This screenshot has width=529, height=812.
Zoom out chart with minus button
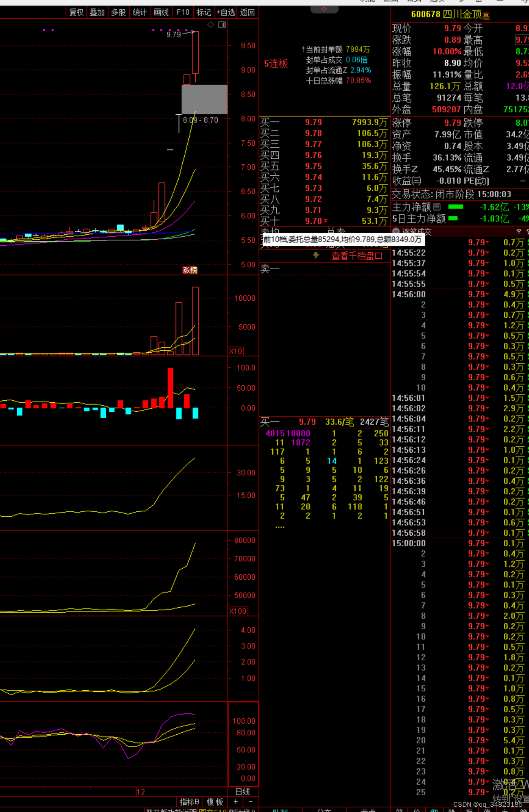click(250, 801)
